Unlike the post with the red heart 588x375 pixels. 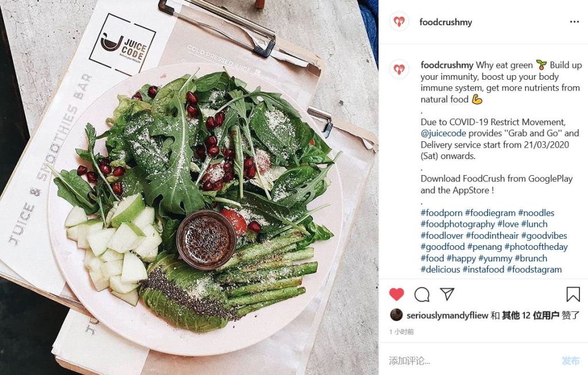point(396,295)
